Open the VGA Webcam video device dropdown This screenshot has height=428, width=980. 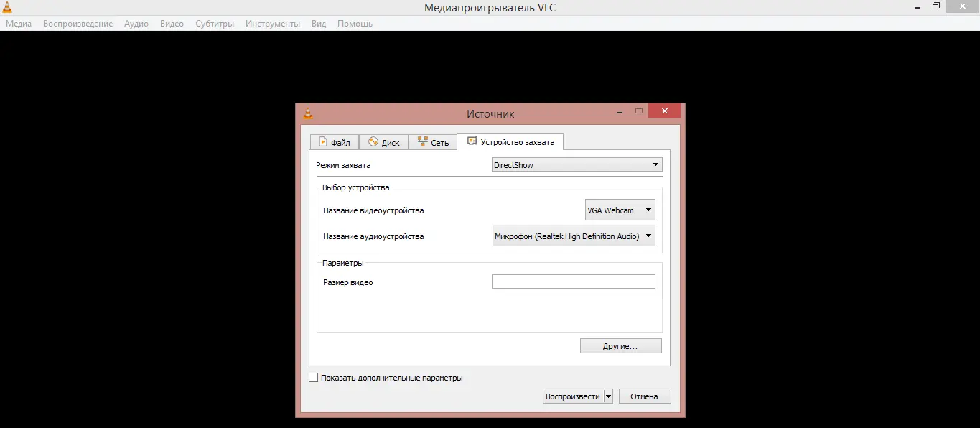(x=620, y=210)
